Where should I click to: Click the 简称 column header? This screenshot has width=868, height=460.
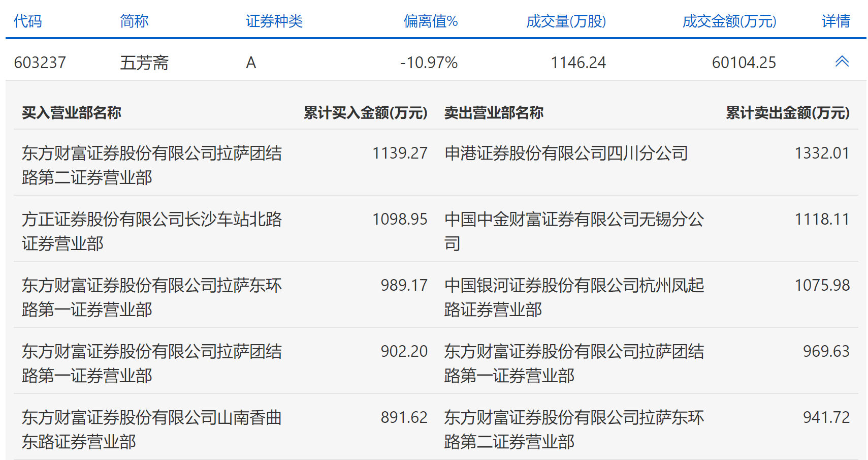coord(134,21)
